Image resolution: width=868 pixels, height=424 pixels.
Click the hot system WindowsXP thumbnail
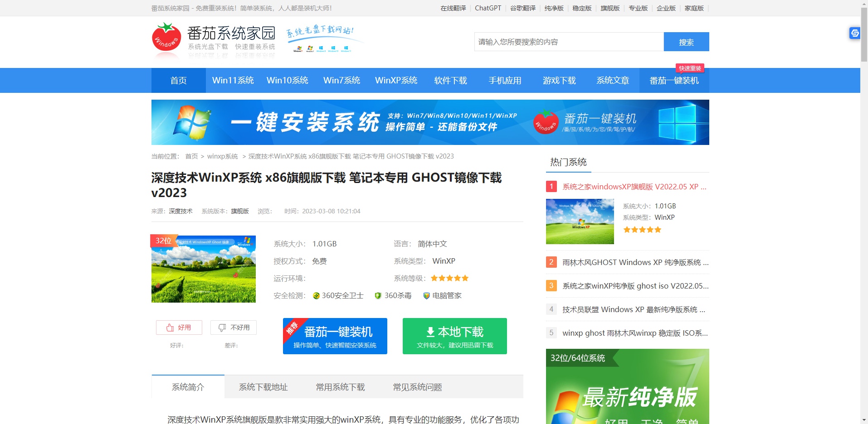click(x=580, y=222)
